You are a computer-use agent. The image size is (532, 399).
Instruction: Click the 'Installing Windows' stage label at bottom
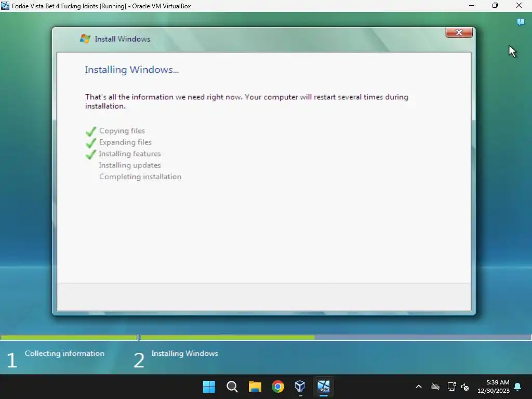[184, 353]
